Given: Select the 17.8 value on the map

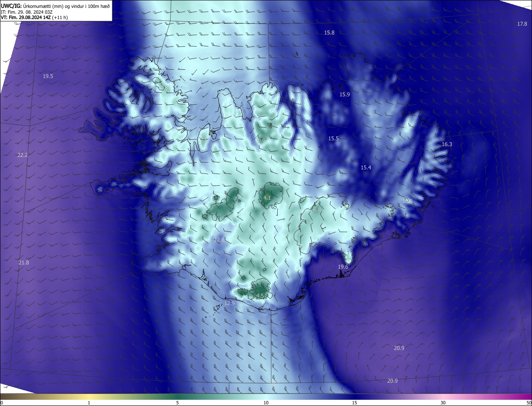Looking at the screenshot, I should point(522,24).
